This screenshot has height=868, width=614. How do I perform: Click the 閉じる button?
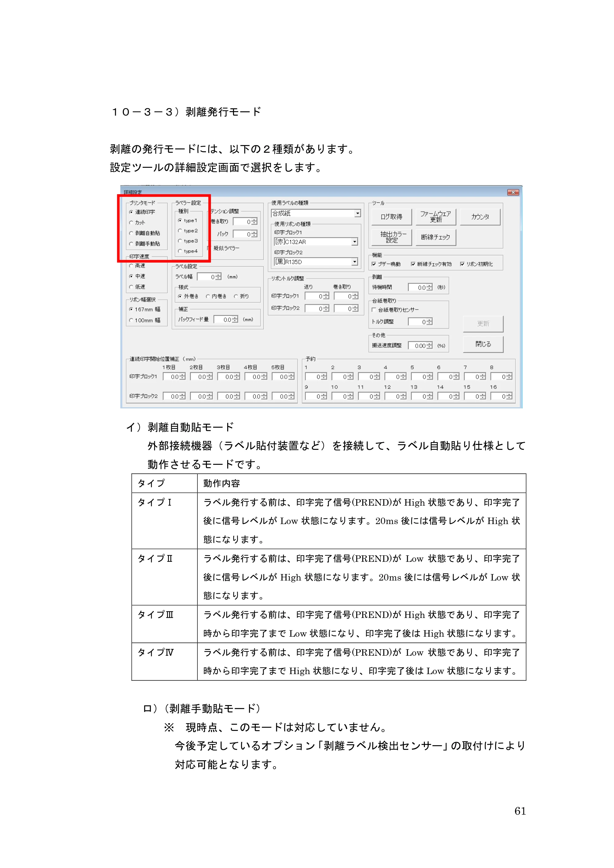coord(484,344)
